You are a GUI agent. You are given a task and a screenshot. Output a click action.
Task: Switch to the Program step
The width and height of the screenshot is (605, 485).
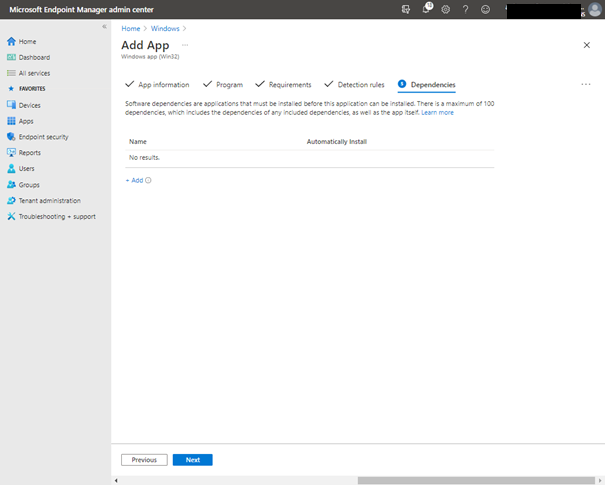pyautogui.click(x=223, y=84)
